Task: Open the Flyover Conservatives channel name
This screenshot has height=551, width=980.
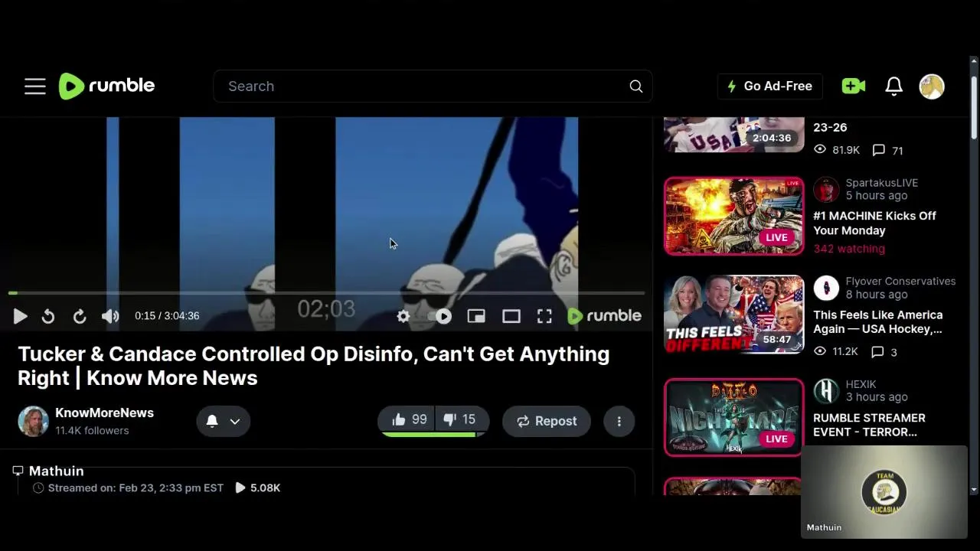Action: (x=900, y=282)
